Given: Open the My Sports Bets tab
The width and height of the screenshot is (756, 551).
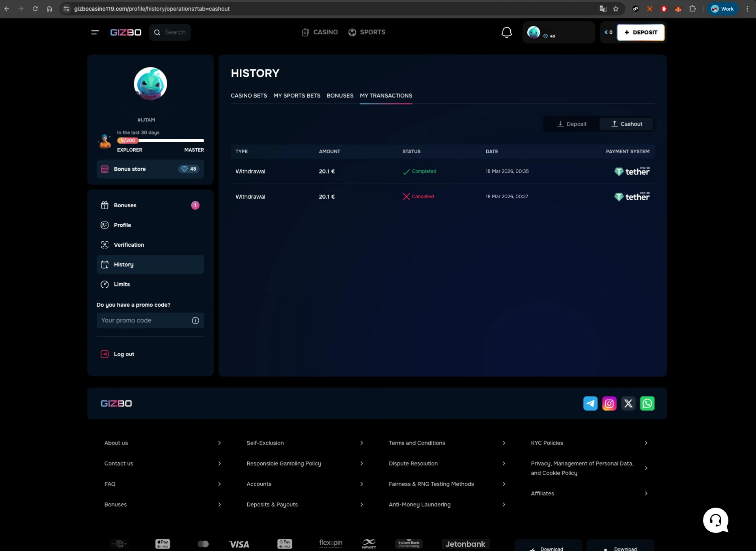Looking at the screenshot, I should [x=297, y=95].
